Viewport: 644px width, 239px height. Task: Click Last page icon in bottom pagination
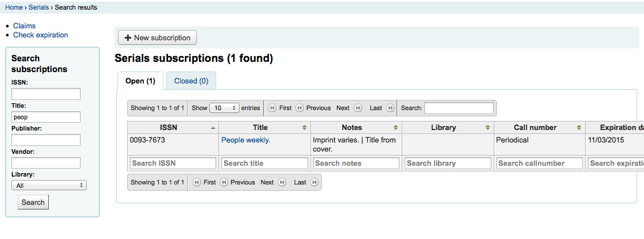[x=314, y=182]
